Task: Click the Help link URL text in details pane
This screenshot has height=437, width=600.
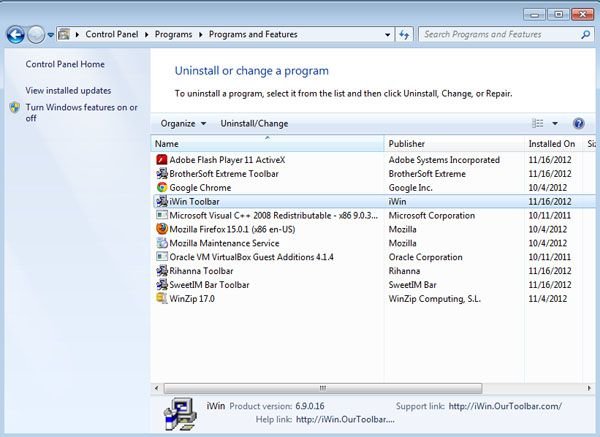Action: [345, 419]
